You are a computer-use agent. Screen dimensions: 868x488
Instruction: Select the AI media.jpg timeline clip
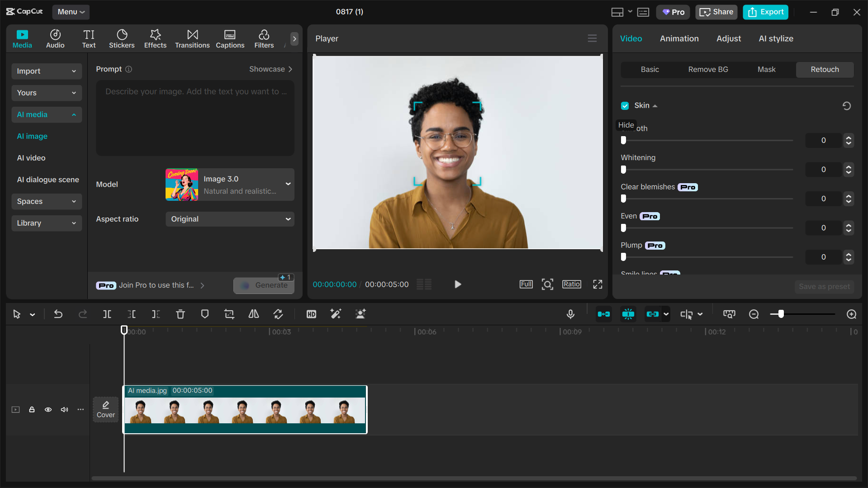click(245, 410)
